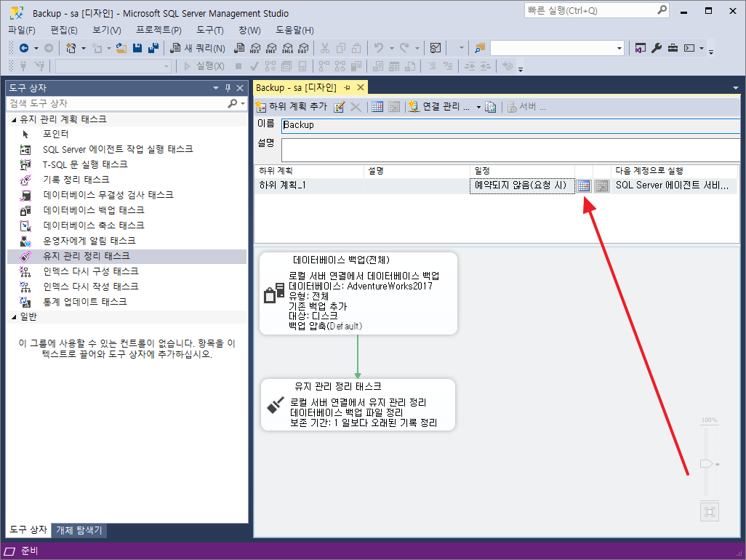Click the properties wrench icon
The image size is (746, 560).
[657, 48]
